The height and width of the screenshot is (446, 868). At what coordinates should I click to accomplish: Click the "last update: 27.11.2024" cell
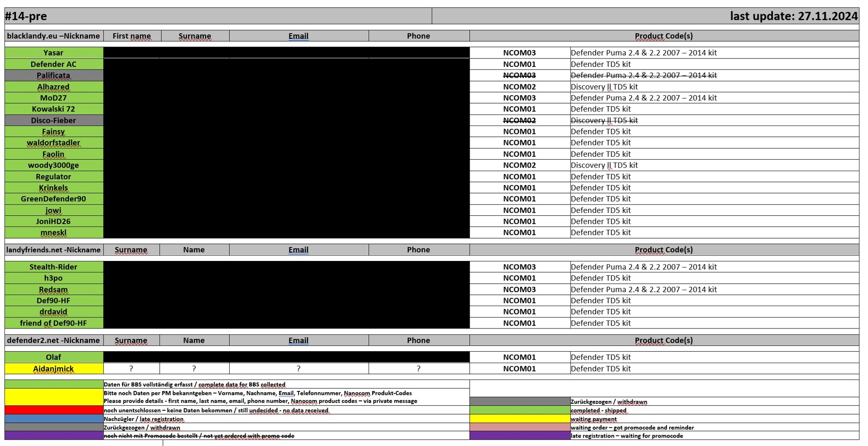[x=645, y=16]
